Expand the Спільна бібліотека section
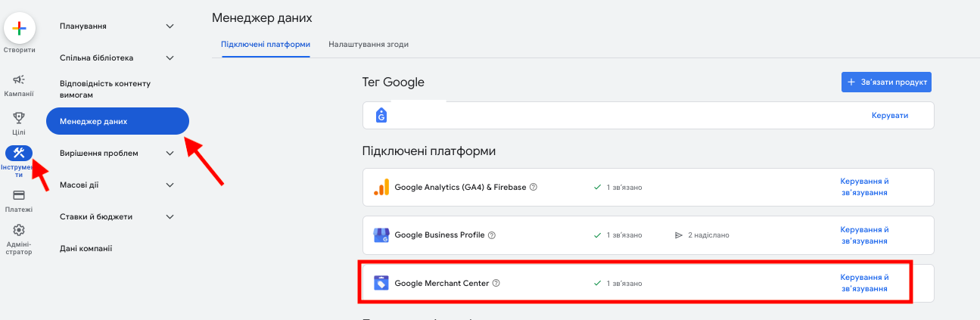 170,57
